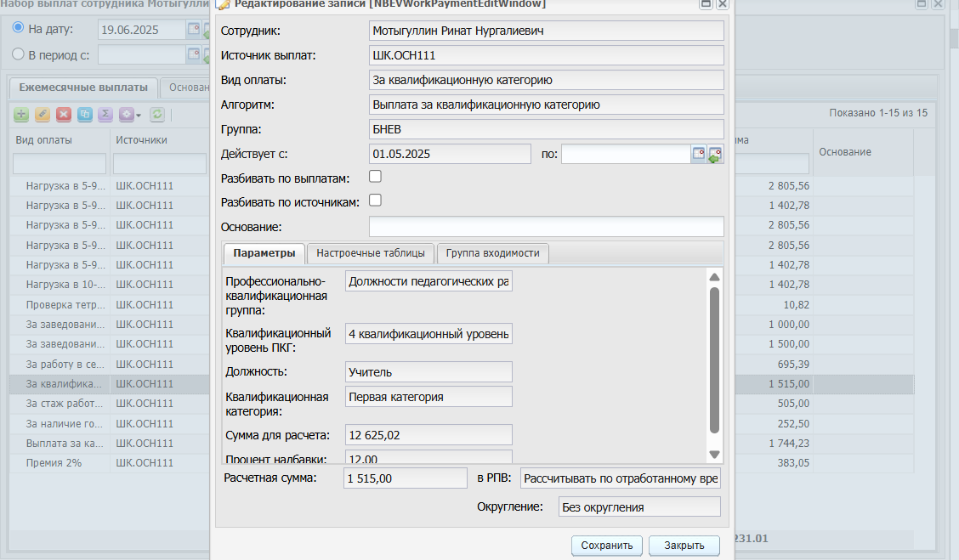Viewport: 959px width, 560px height.
Task: Click the empty 'В период с' date field
Action: [141, 54]
